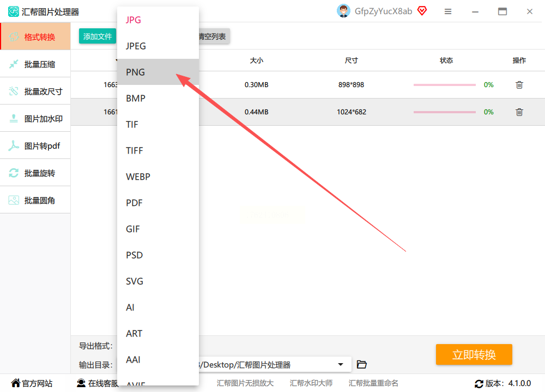Open the hamburger menu icon
The width and height of the screenshot is (545, 392).
point(448,11)
